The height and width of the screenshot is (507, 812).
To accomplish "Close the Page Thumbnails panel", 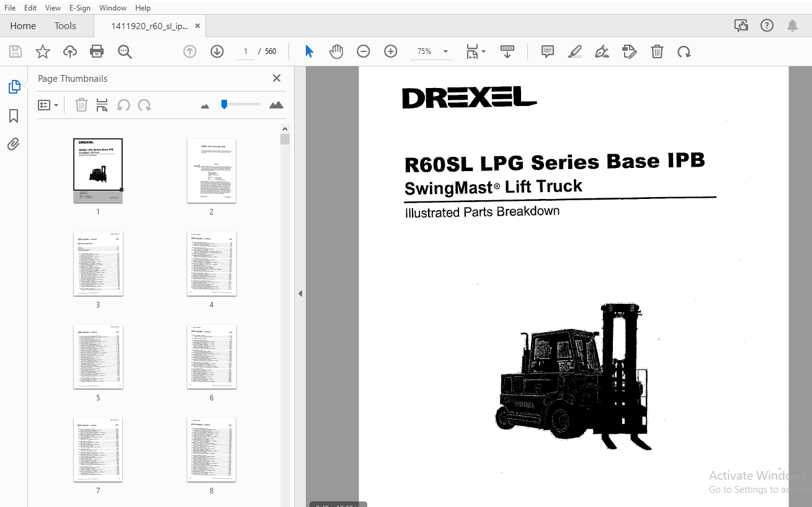I will coord(277,78).
